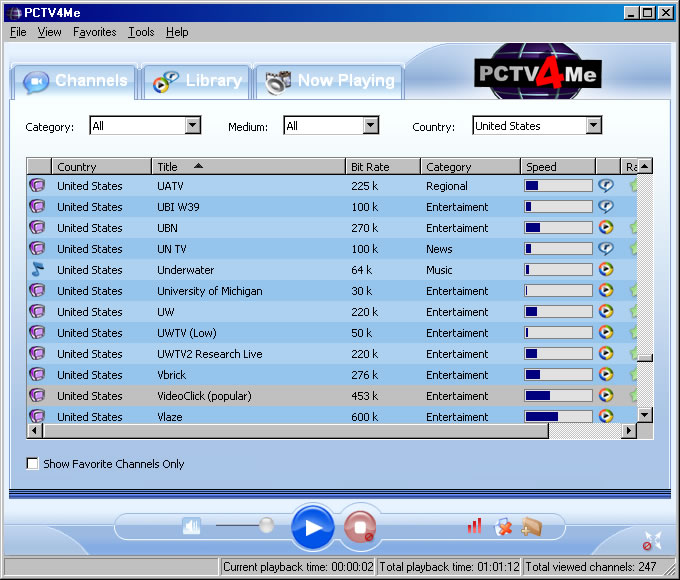This screenshot has height=580, width=680.
Task: Click Total viewed channels: 247 in status bar
Action: click(x=591, y=567)
